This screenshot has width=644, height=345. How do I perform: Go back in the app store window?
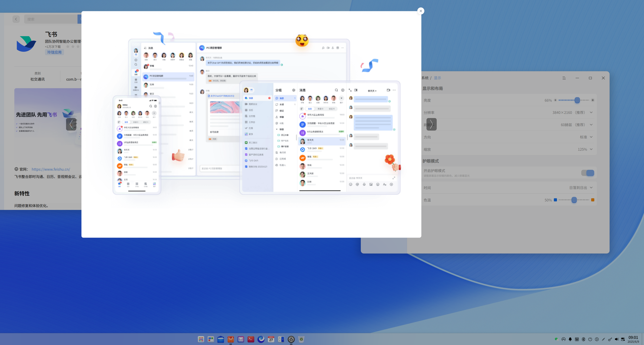[16, 19]
